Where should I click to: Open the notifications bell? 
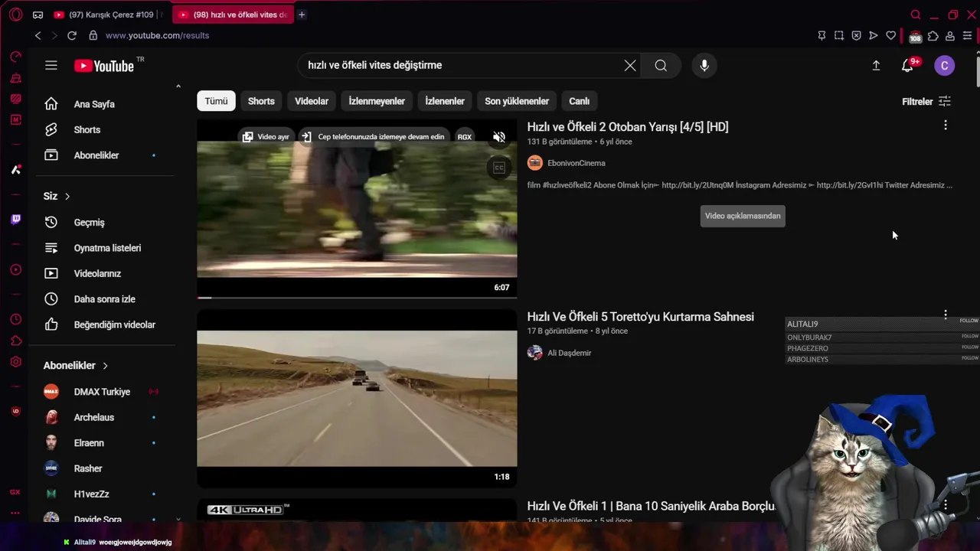[x=908, y=66]
